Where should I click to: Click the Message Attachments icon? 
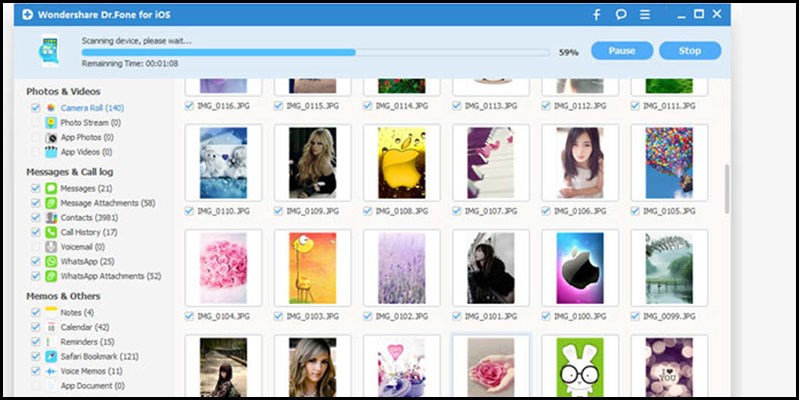51,203
